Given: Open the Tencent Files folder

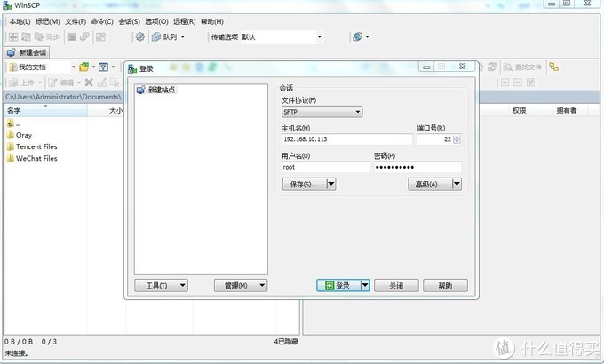Looking at the screenshot, I should tap(36, 146).
